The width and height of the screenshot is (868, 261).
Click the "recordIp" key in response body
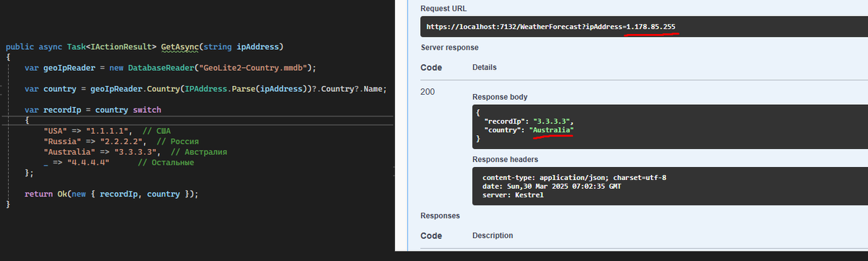click(506, 121)
